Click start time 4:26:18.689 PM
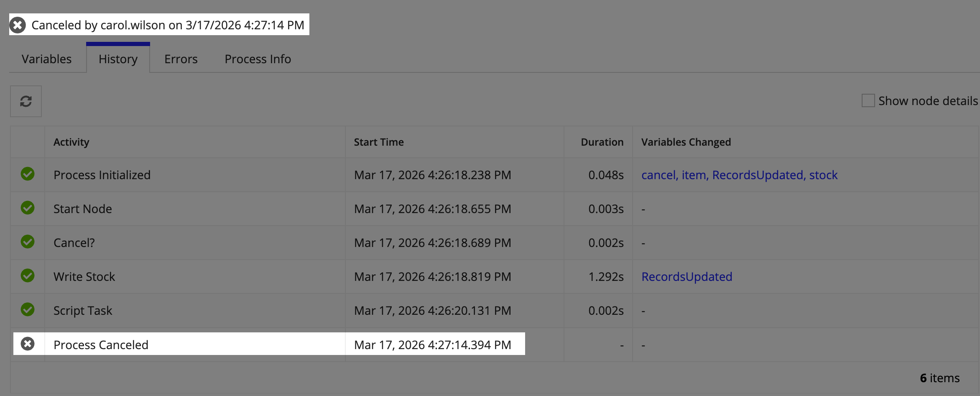 [x=433, y=243]
